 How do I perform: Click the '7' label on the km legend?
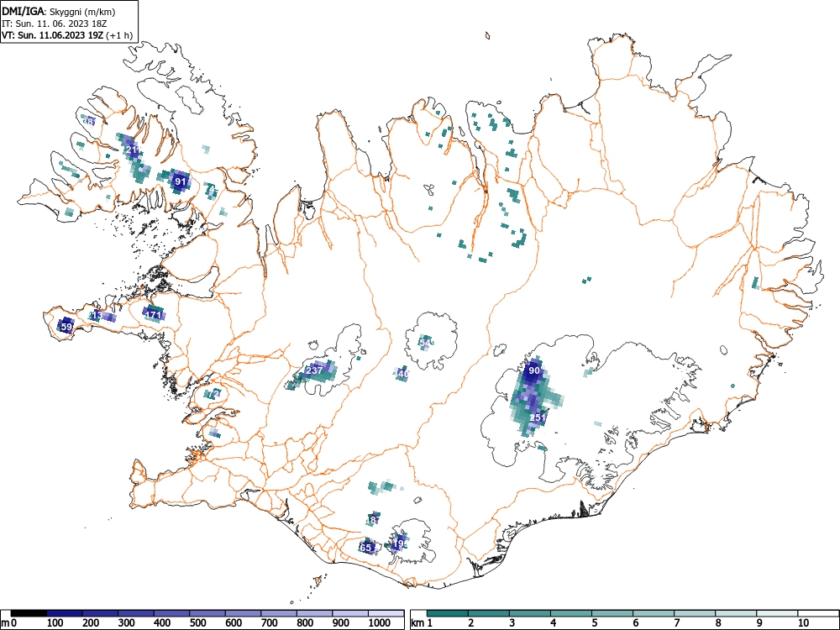point(676,622)
